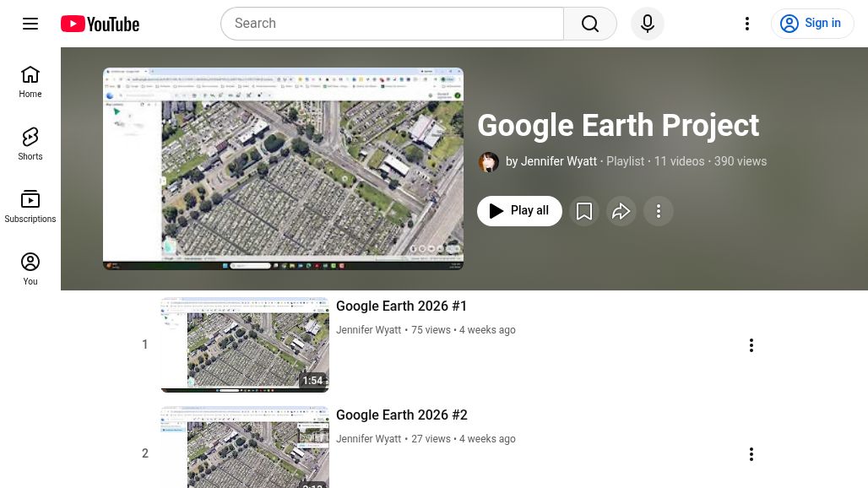Viewport: 868px width, 488px height.
Task: Sign in to YouTube
Action: click(x=812, y=24)
